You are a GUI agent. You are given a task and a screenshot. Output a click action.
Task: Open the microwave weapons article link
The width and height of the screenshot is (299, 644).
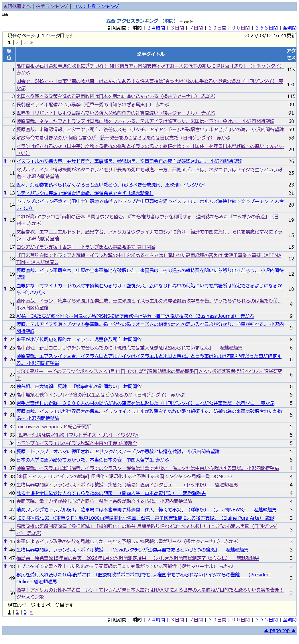[53, 427]
